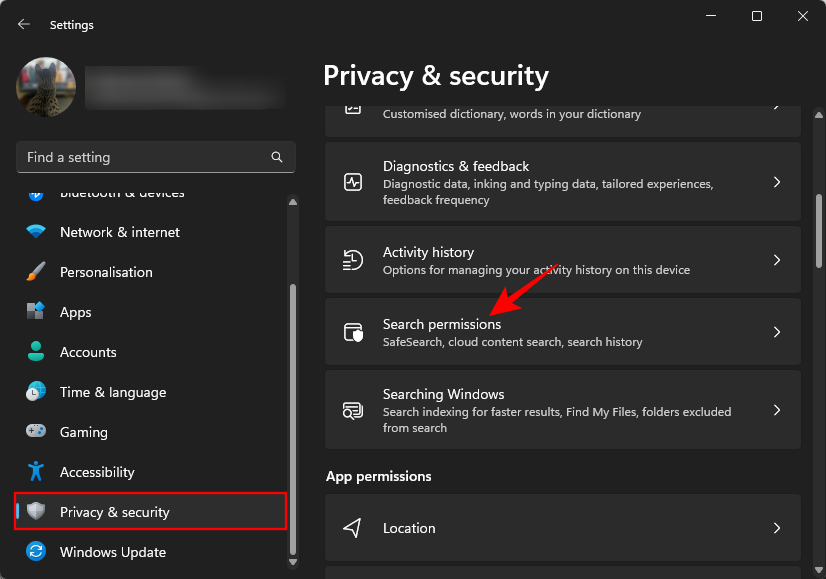Screen dimensions: 826x579
Task: Click the sidebar scrollbar thumb
Action: (x=293, y=419)
